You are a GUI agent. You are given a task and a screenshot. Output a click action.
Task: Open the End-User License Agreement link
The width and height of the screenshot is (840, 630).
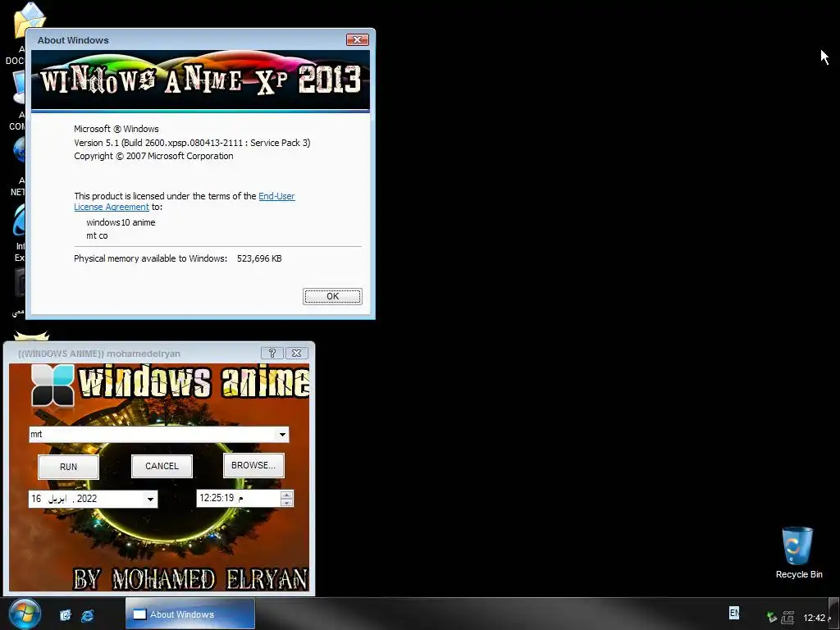click(x=185, y=202)
